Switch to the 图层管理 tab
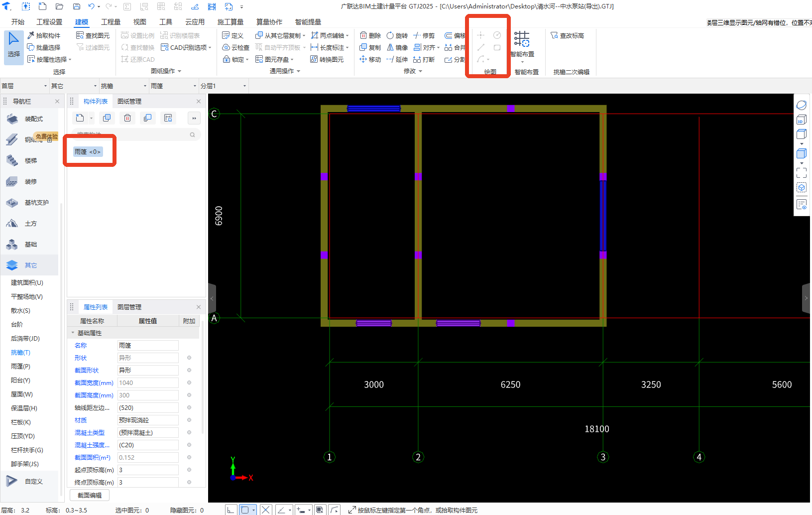Viewport: 812px width, 515px height. coord(129,307)
